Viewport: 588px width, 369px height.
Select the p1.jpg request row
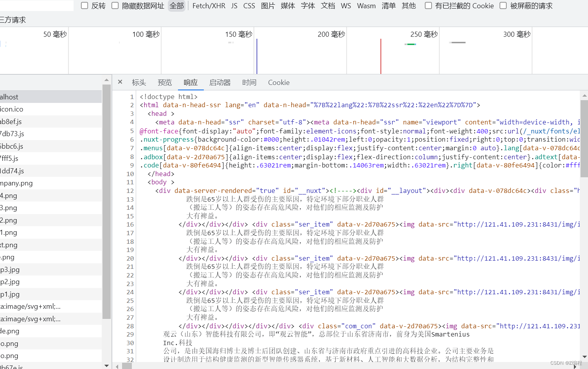tap(51, 294)
